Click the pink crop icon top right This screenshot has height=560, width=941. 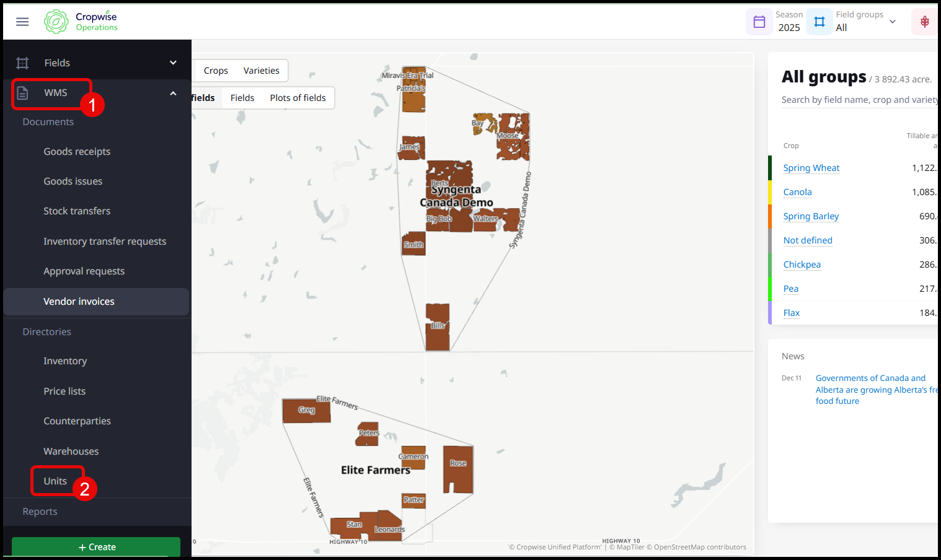pyautogui.click(x=924, y=22)
